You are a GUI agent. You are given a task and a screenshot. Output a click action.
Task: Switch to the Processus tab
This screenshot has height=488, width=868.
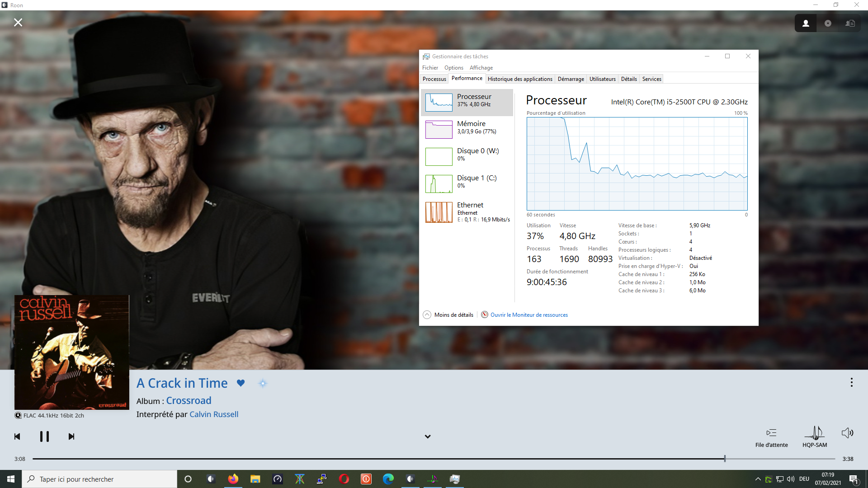(x=434, y=79)
